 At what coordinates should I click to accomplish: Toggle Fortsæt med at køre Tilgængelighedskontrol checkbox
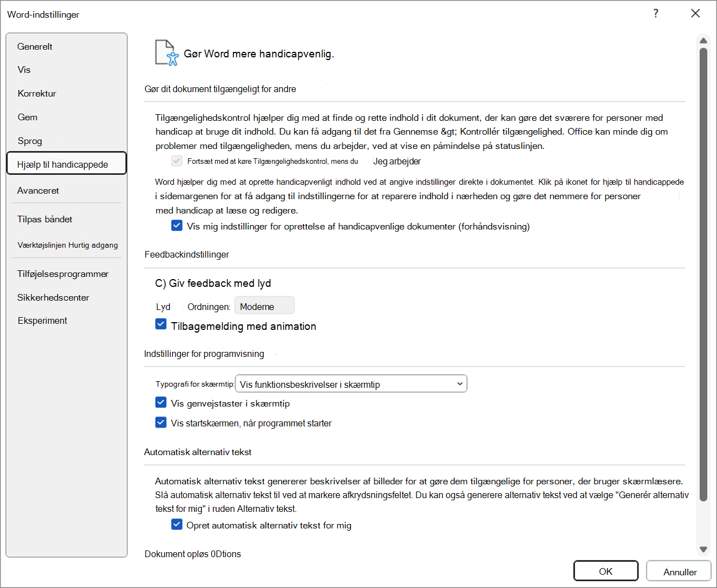pos(177,161)
